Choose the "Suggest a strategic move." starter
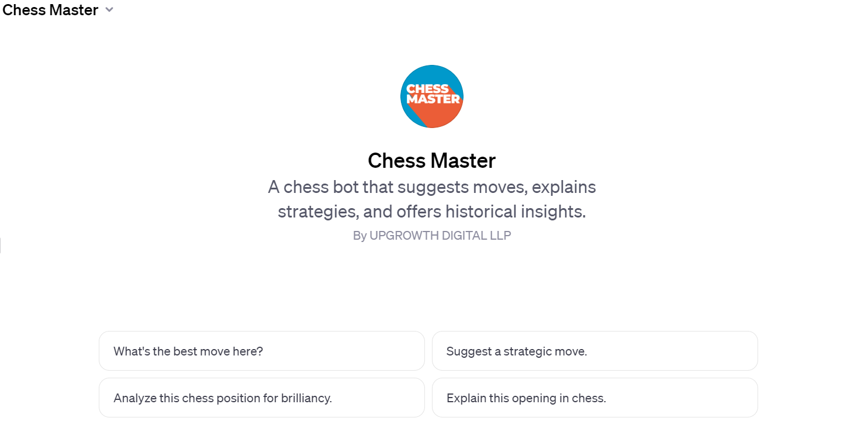This screenshot has height=442, width=868. click(x=595, y=351)
